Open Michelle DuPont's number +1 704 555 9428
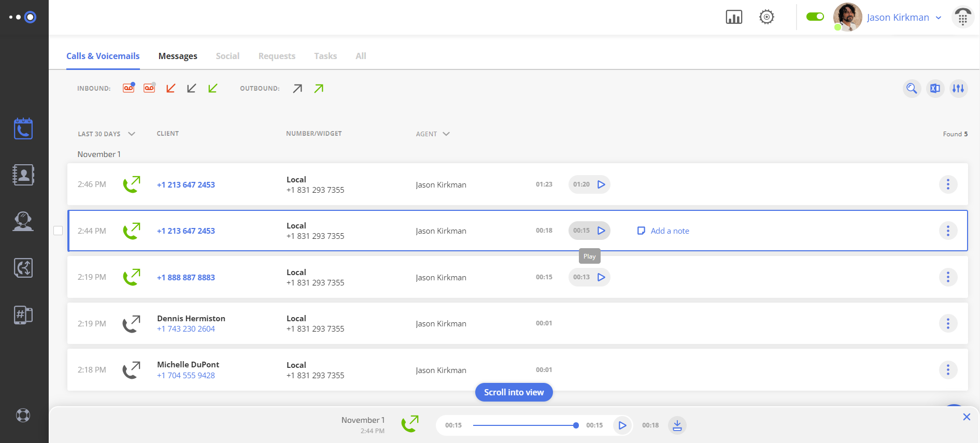This screenshot has width=980, height=443. 186,376
